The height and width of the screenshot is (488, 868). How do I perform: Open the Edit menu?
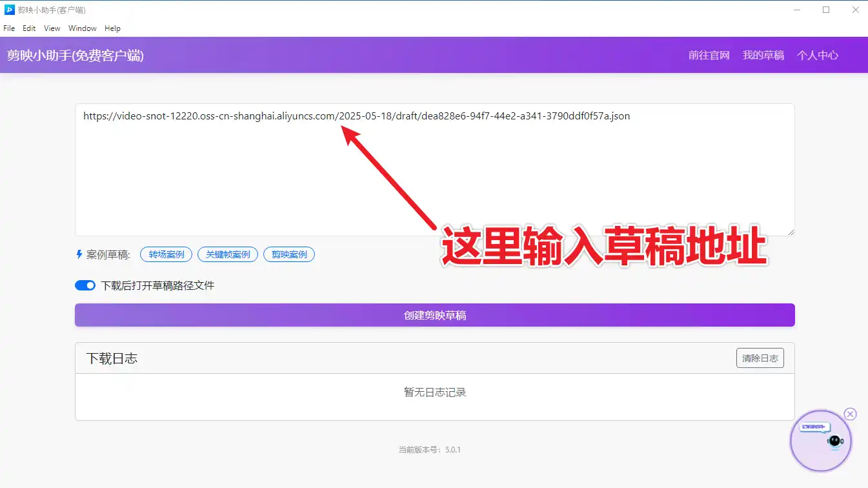[29, 28]
